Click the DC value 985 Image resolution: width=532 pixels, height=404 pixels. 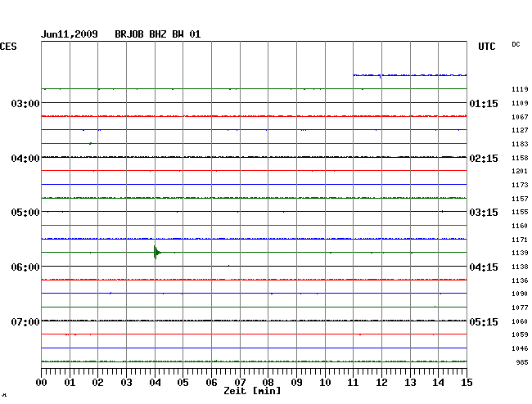pos(522,362)
